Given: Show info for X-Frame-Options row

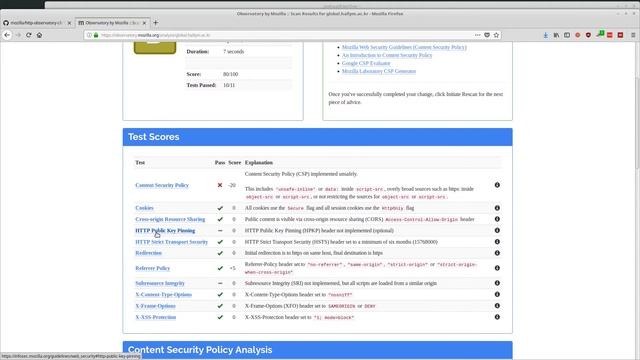Looking at the screenshot, I should point(497,305).
